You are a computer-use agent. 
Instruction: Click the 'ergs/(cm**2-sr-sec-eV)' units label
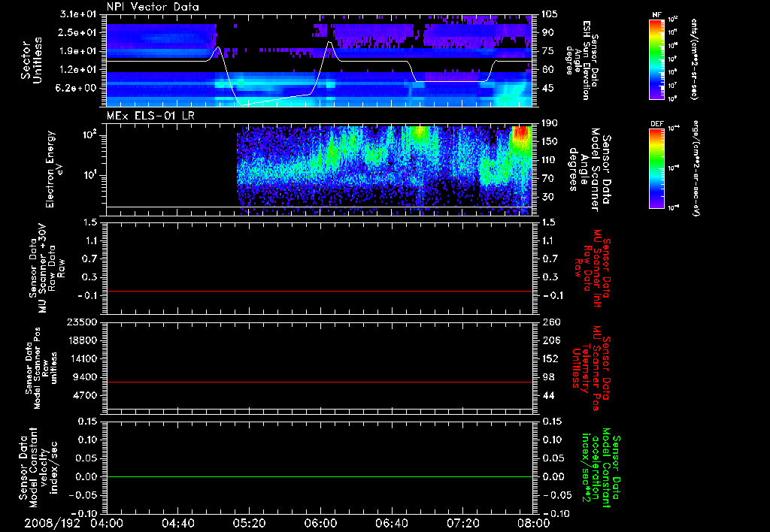pos(696,168)
